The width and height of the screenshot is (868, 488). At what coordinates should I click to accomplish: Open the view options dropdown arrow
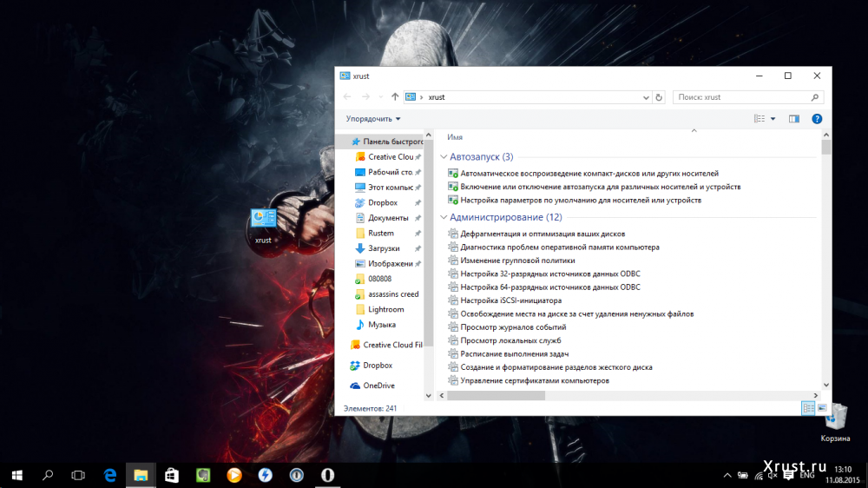tap(773, 119)
